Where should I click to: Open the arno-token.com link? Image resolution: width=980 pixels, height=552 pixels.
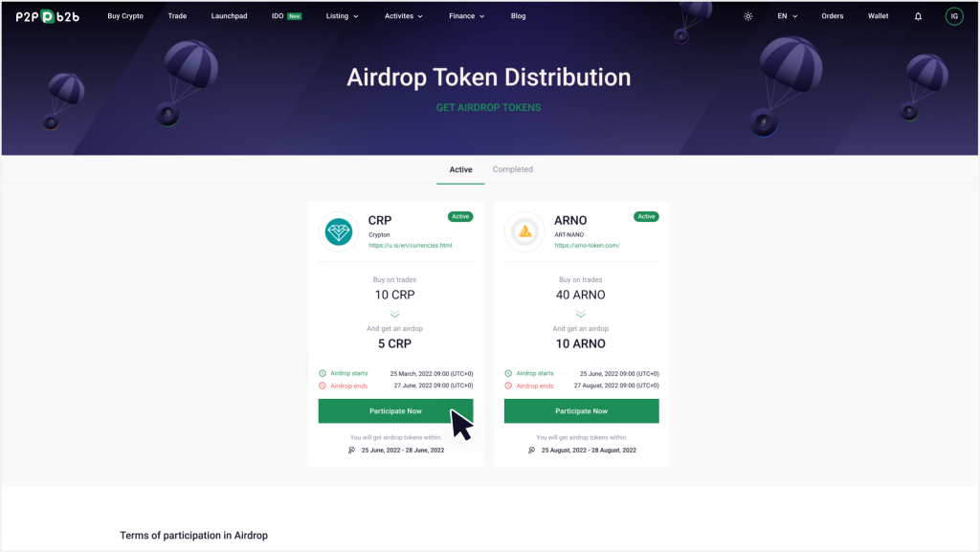587,246
